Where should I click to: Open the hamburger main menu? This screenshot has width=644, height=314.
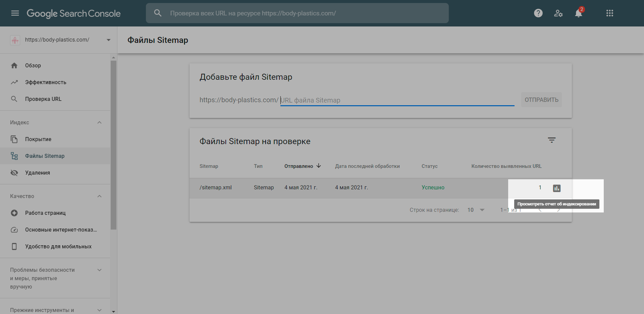click(15, 13)
